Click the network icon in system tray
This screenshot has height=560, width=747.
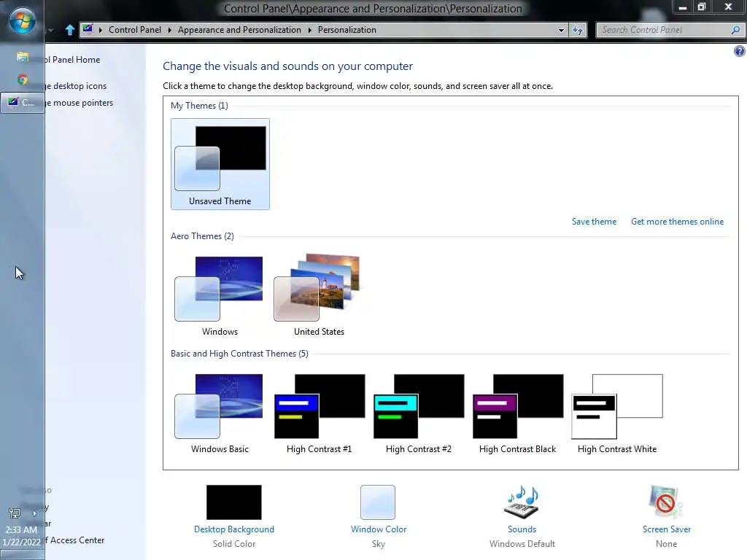pyautogui.click(x=15, y=513)
